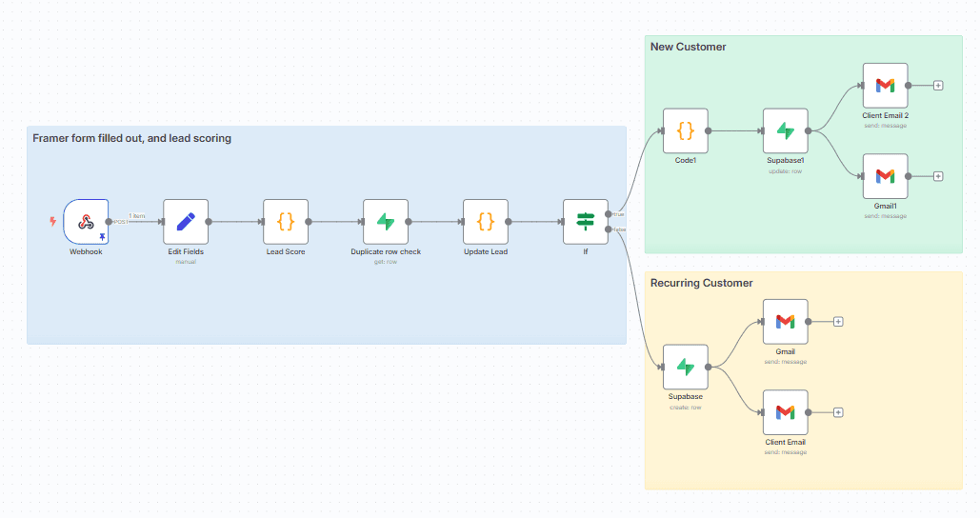Viewport: 980px width, 518px height.
Task: Click the Client Email 2 label text
Action: 886,115
